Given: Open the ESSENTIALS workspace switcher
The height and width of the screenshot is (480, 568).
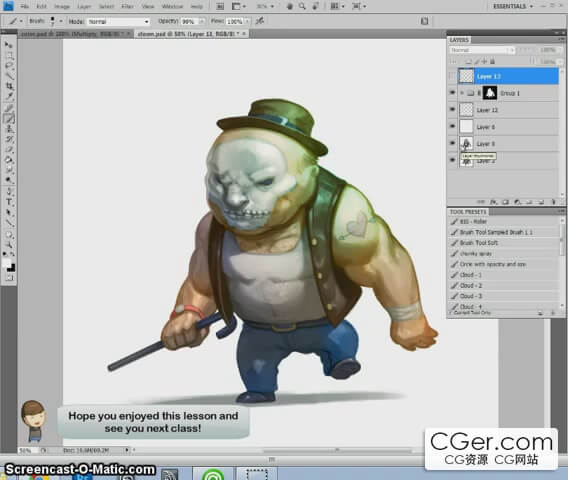Looking at the screenshot, I should [513, 6].
